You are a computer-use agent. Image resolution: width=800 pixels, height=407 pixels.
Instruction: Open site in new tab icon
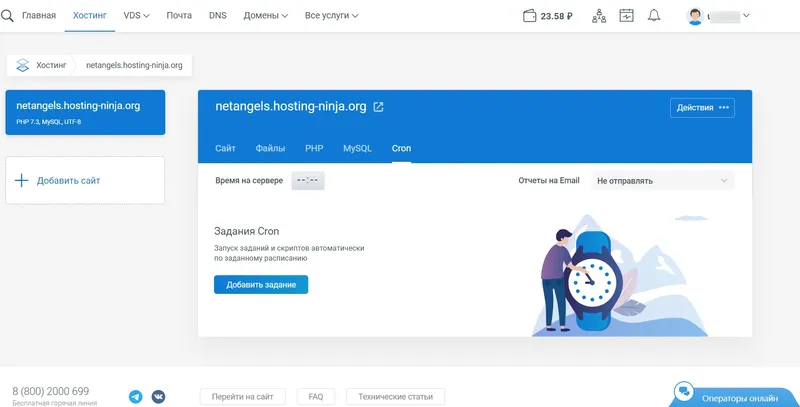378,107
